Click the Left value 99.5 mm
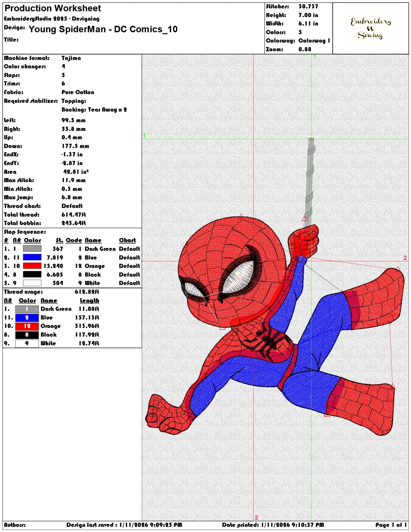This screenshot has width=411, height=532. [x=73, y=120]
